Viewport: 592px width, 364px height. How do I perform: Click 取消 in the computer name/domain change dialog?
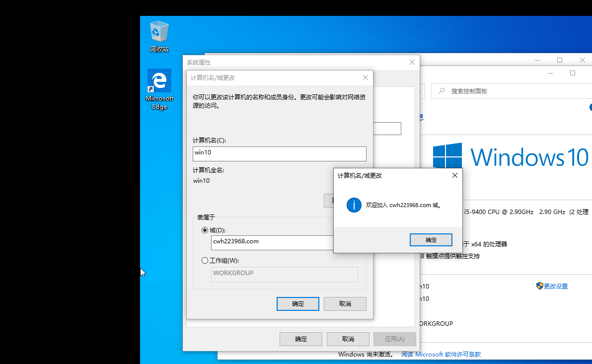click(x=345, y=304)
